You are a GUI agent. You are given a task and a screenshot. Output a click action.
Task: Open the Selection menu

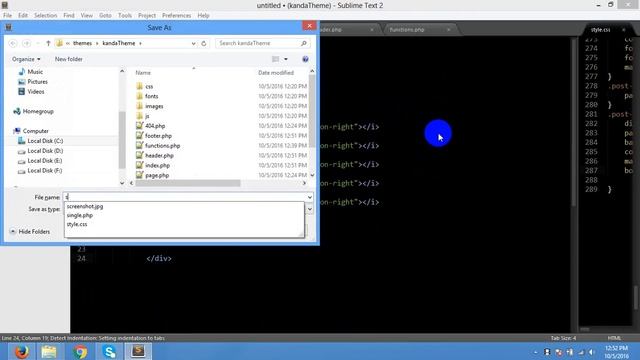(45, 16)
